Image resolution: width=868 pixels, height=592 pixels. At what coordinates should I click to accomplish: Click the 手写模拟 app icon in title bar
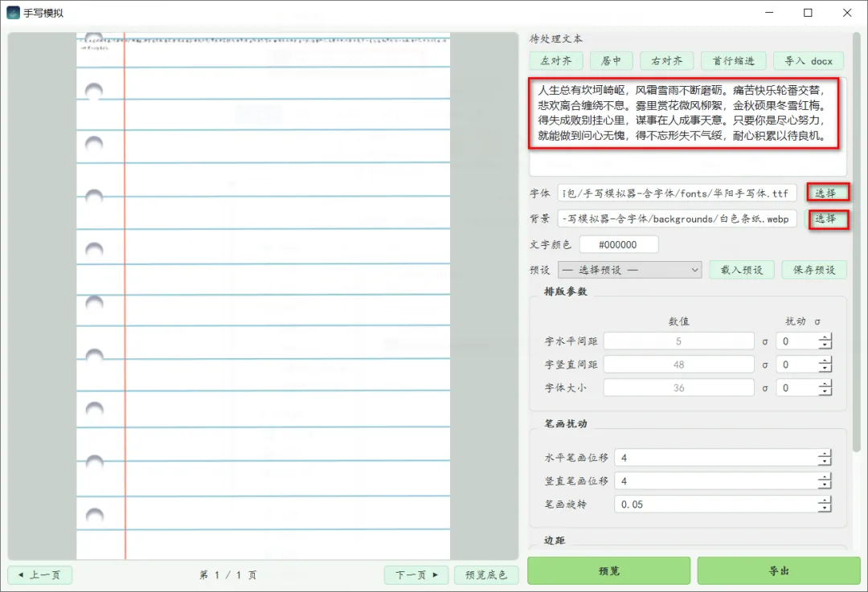[14, 13]
